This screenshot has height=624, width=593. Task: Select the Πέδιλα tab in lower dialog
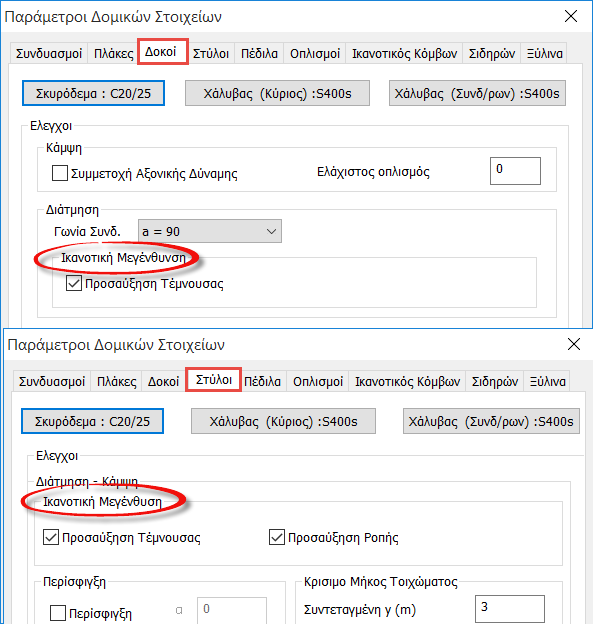[262, 382]
